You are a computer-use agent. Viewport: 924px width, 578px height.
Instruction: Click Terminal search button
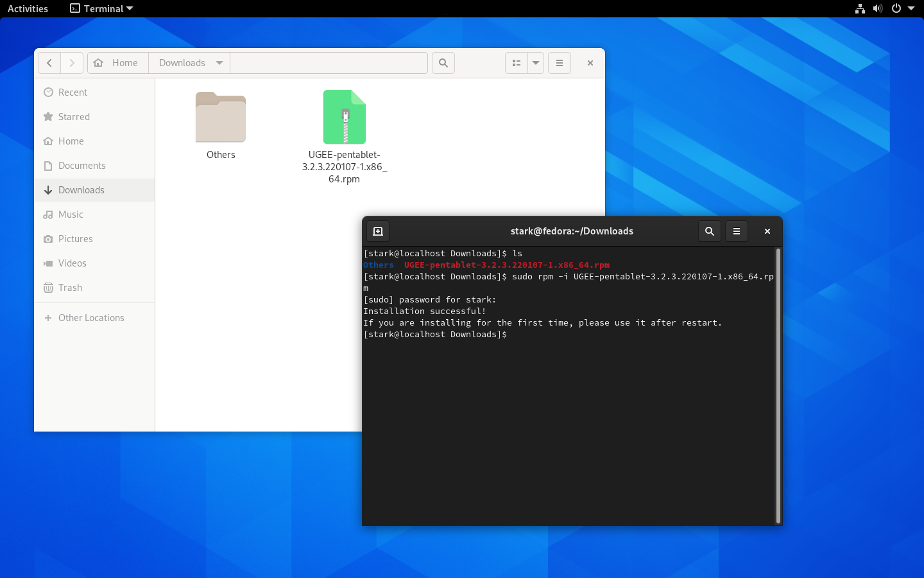710,231
